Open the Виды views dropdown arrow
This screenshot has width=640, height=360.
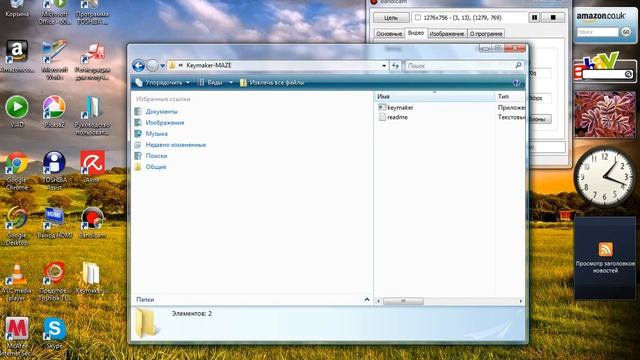(231, 83)
